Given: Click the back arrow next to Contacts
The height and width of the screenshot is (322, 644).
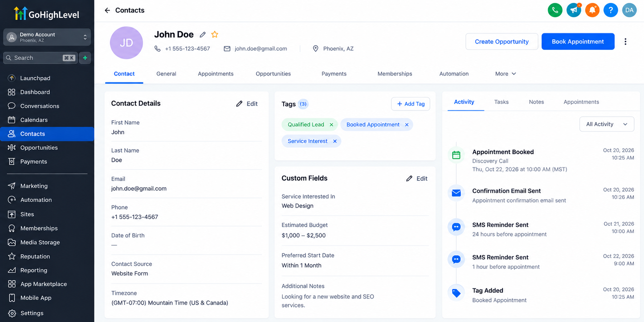Looking at the screenshot, I should coord(107,11).
